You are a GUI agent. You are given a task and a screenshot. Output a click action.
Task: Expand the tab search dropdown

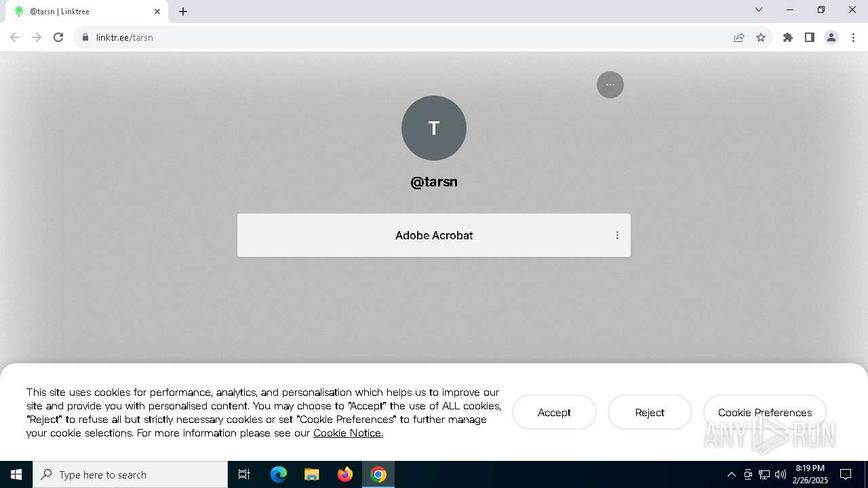coord(759,9)
